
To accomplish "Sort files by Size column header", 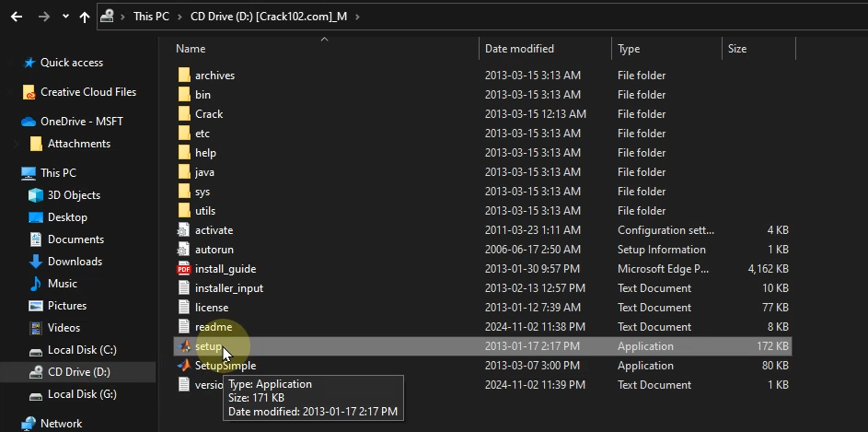I will coord(736,49).
